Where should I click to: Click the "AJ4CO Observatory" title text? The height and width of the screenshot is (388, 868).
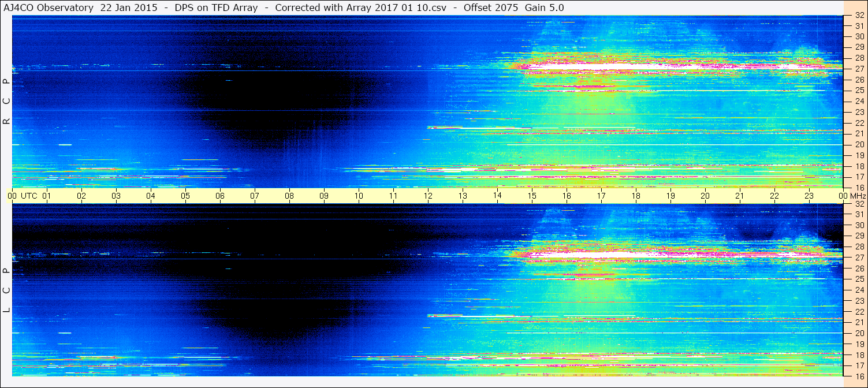(x=49, y=8)
